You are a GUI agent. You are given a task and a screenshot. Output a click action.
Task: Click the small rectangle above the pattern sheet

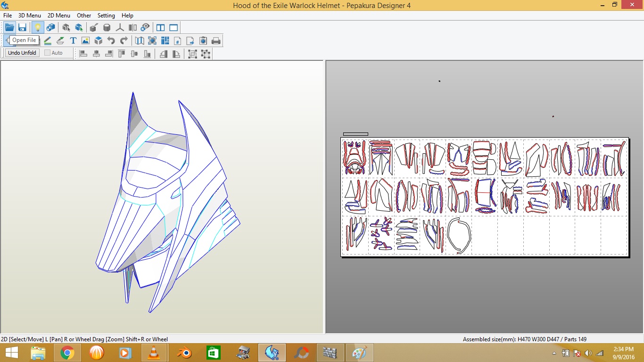click(x=355, y=134)
